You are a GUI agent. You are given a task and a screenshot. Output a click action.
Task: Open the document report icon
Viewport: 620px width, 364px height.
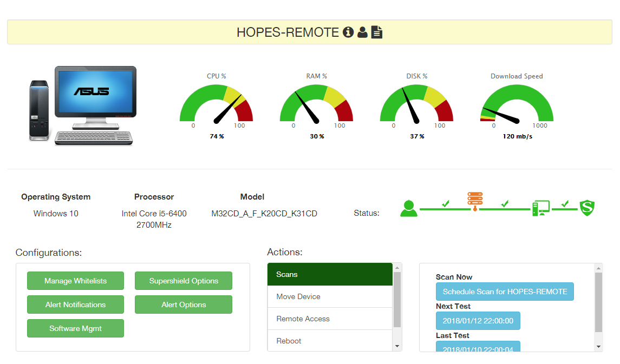(x=377, y=32)
